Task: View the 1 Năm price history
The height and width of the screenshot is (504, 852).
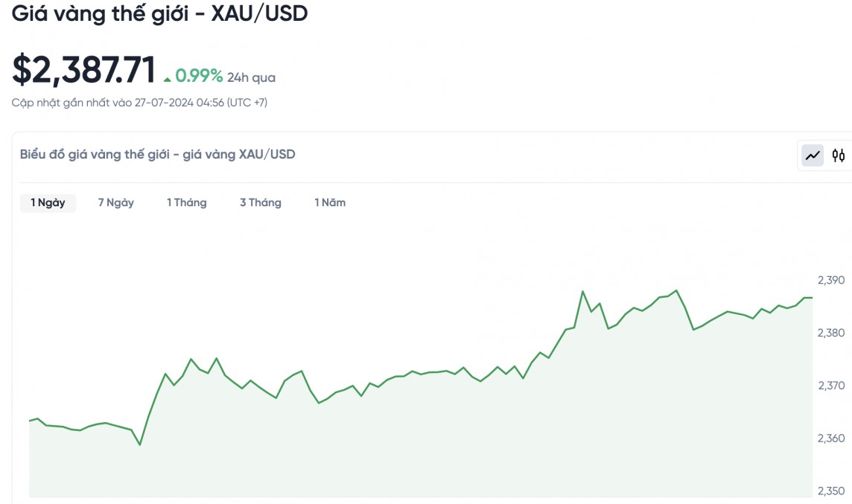Action: point(329,202)
